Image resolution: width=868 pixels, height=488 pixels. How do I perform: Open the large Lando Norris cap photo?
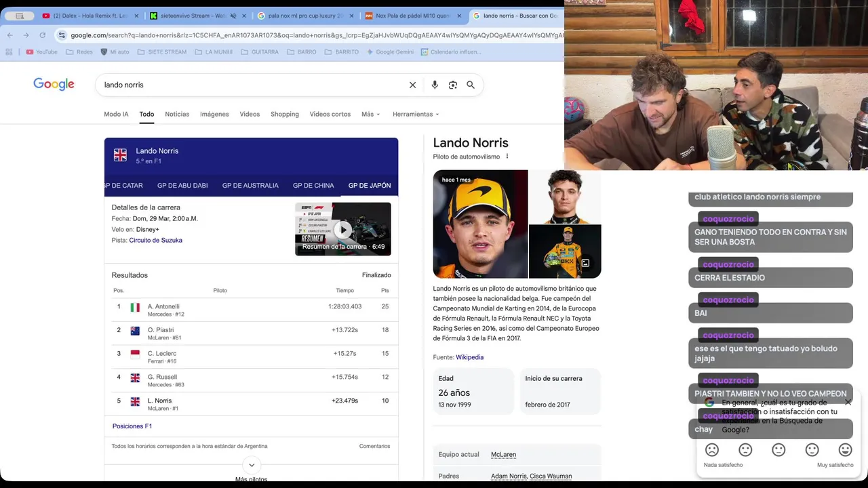tap(481, 224)
